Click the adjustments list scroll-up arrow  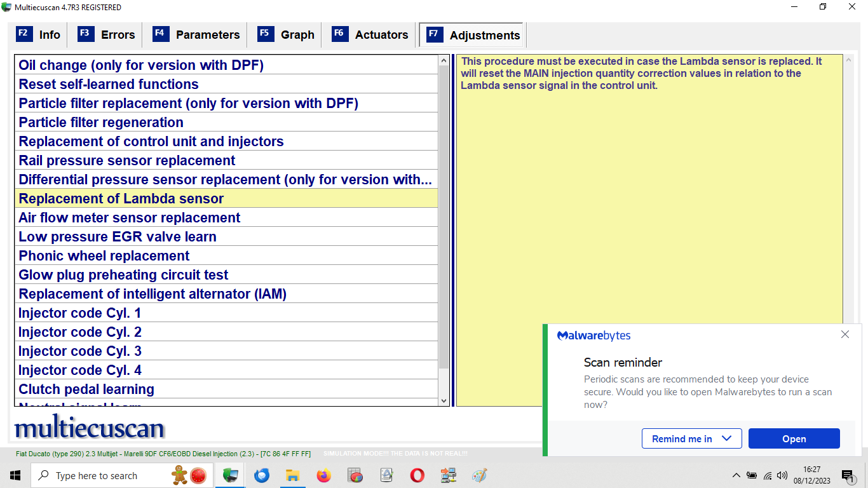[x=444, y=61]
